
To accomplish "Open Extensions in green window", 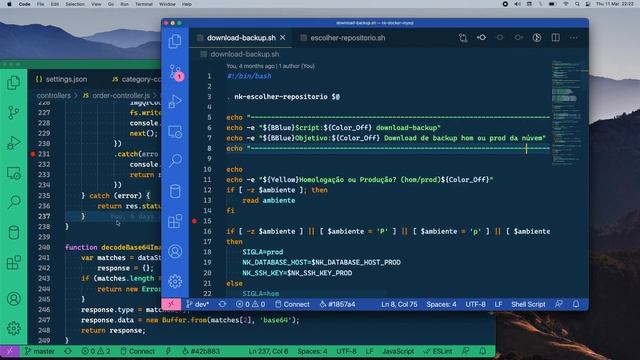I will [13, 263].
